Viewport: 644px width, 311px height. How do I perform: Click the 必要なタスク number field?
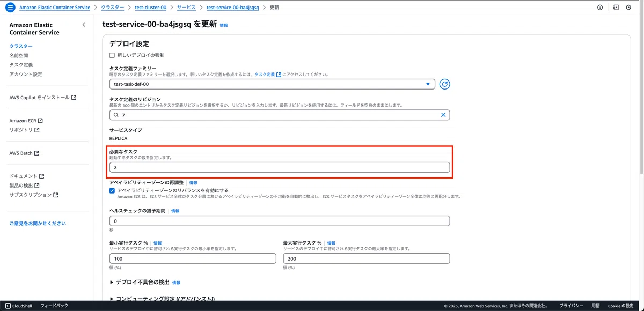pyautogui.click(x=280, y=168)
